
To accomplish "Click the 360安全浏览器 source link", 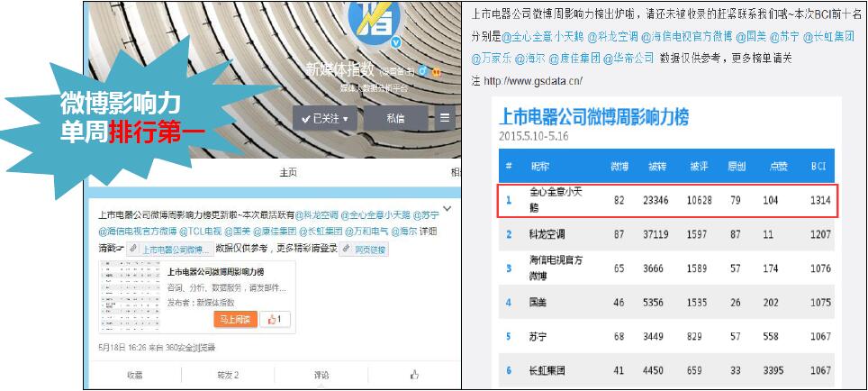I will point(190,348).
